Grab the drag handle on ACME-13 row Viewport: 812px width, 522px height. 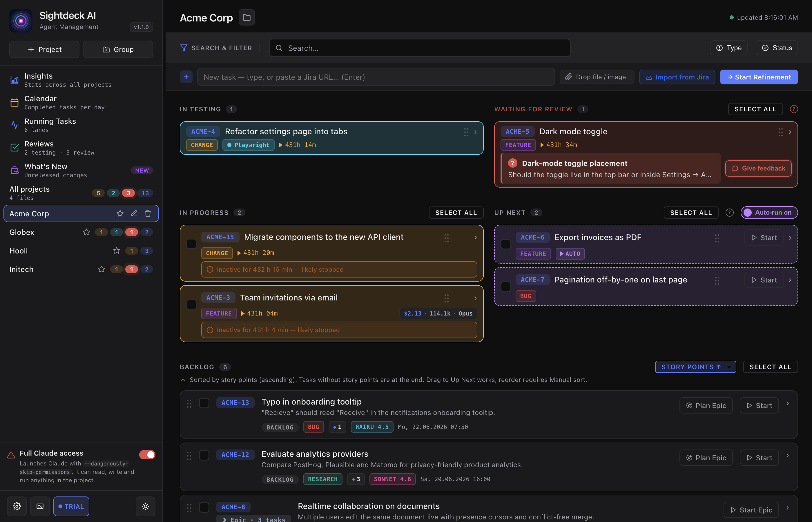[189, 403]
